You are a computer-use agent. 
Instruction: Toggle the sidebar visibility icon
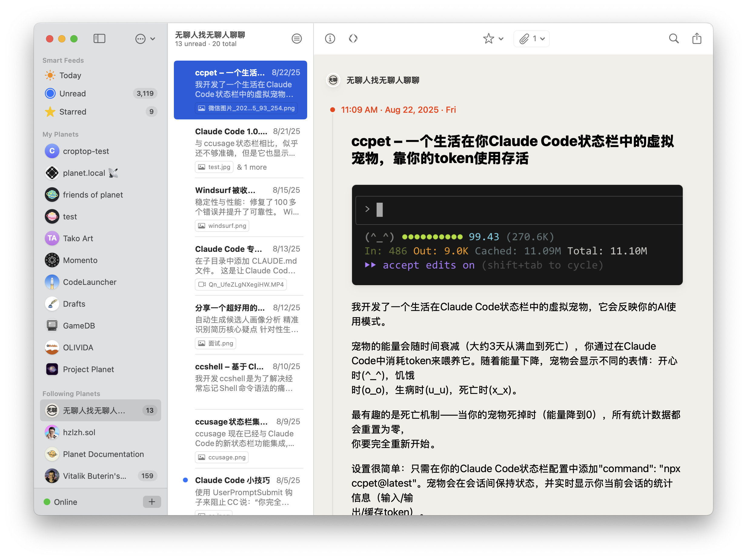99,38
